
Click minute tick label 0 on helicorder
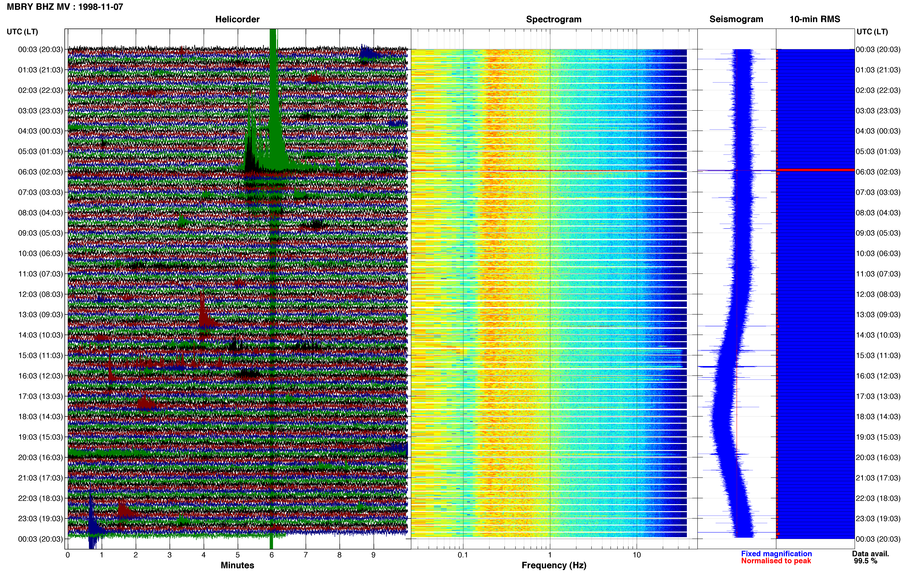pyautogui.click(x=68, y=555)
